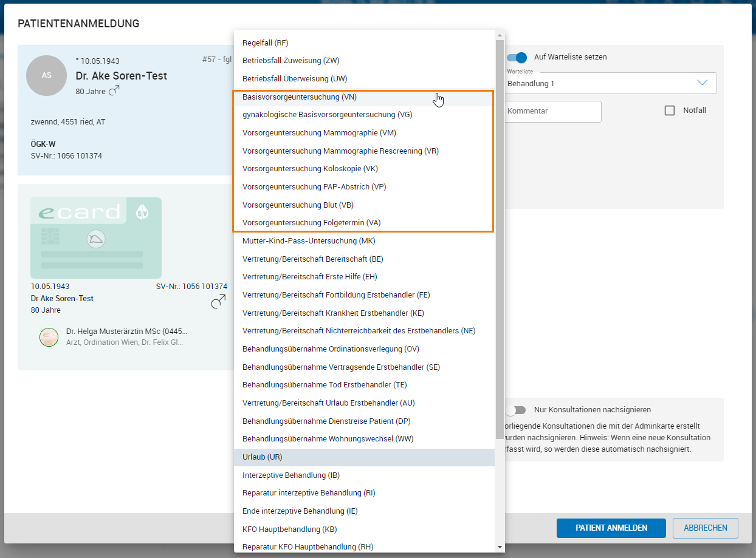Click the e-card image

[x=96, y=237]
